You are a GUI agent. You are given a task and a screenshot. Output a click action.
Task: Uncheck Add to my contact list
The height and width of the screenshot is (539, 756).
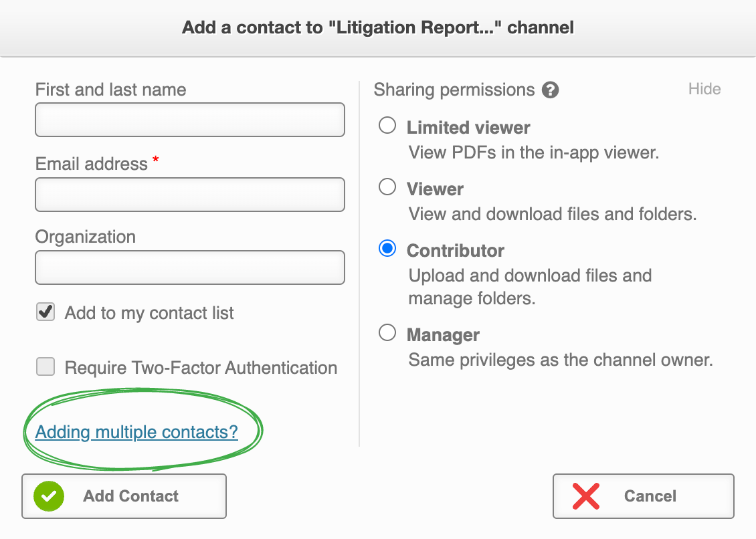coord(45,312)
